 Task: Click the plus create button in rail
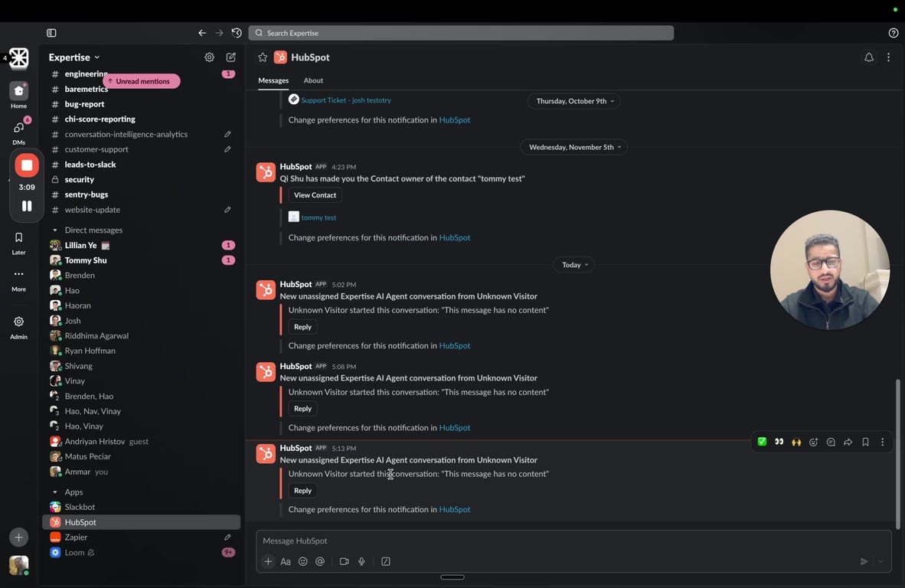[18, 537]
